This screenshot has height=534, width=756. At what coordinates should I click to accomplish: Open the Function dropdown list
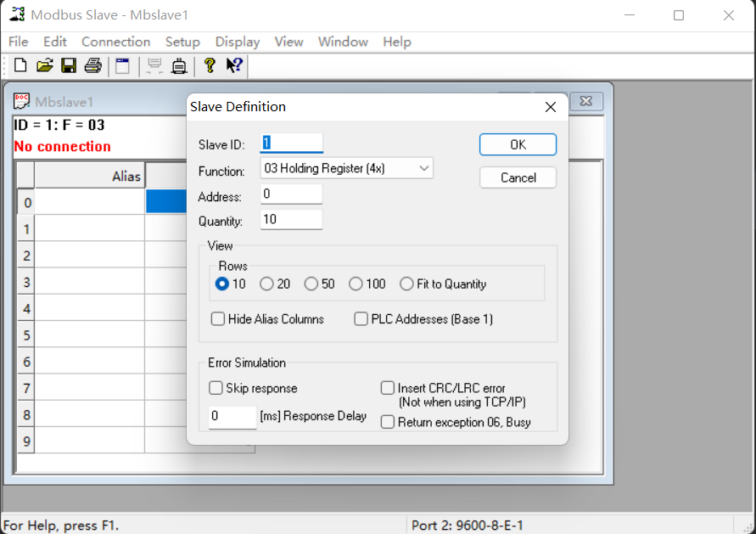(x=424, y=167)
